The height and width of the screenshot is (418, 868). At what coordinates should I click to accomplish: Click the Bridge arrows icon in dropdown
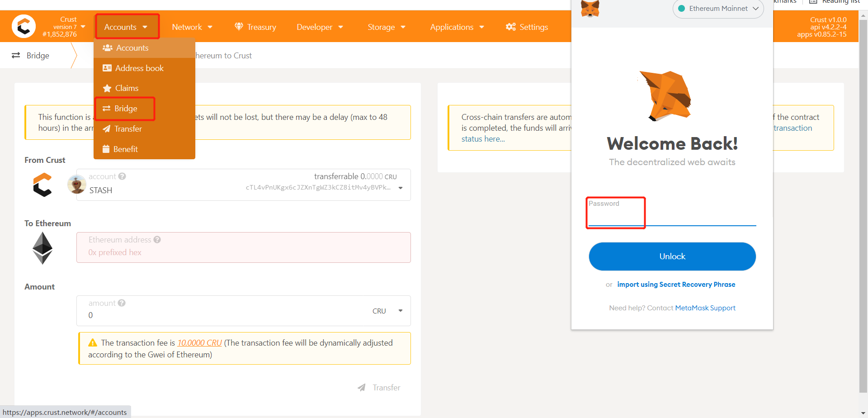[x=107, y=109]
